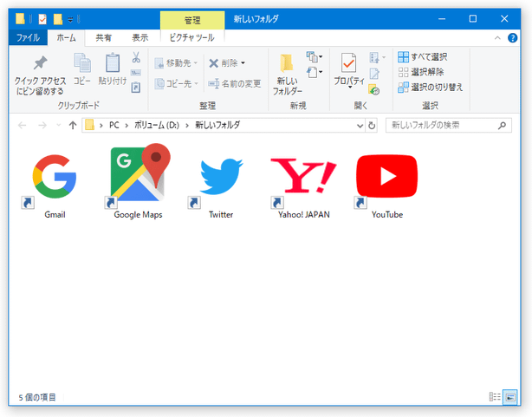Click the Twitter file name label
Screen dimensions: 532x417
click(221, 215)
